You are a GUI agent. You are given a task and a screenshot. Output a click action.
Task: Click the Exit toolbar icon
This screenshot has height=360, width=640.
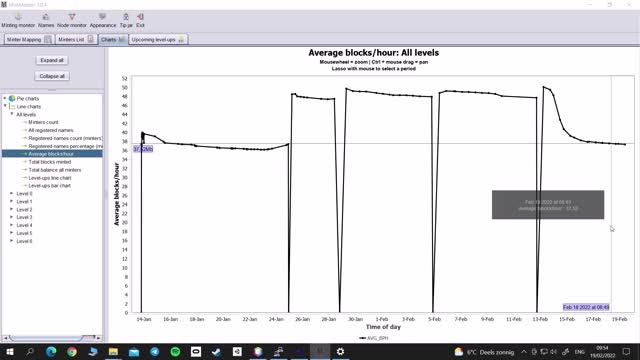[x=140, y=20]
